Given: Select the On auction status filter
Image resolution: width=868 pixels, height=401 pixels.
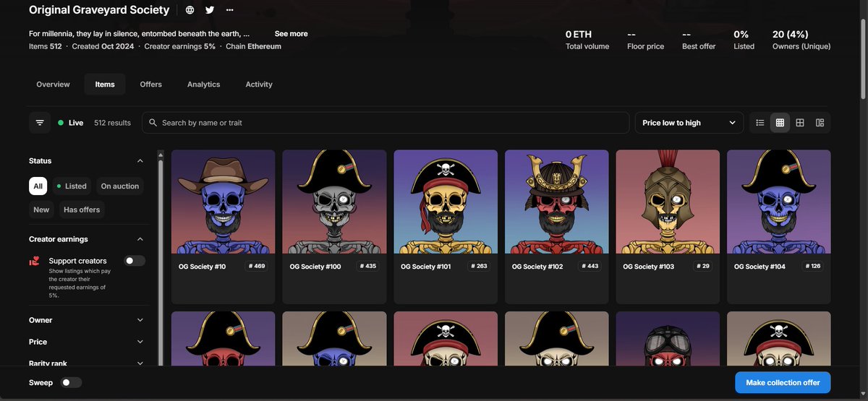Looking at the screenshot, I should pos(120,186).
